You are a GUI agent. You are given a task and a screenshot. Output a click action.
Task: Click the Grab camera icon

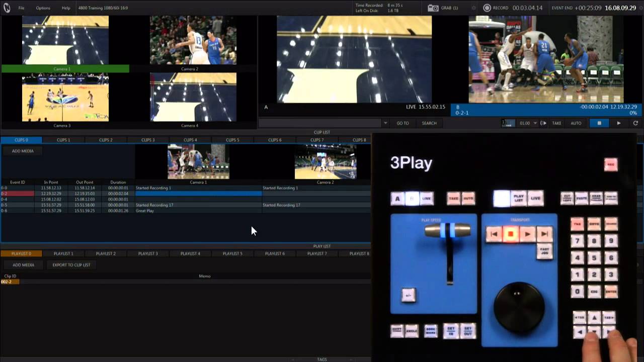[x=433, y=8]
